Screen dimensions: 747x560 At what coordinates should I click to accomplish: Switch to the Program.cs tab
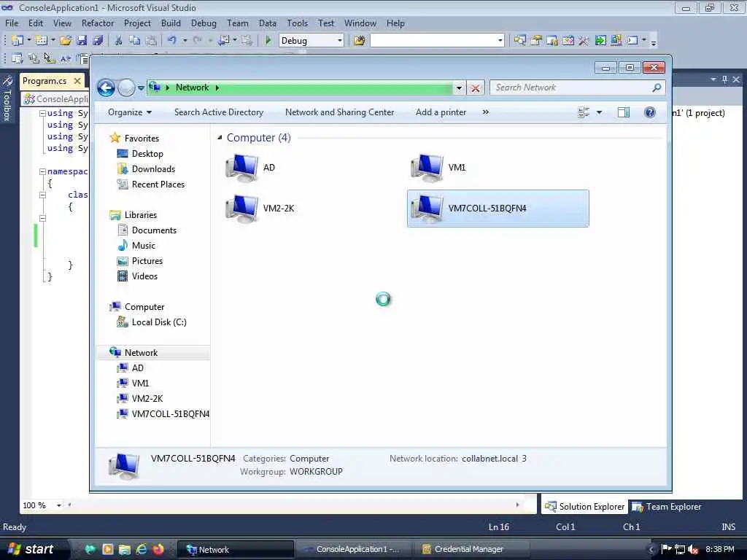tap(44, 81)
